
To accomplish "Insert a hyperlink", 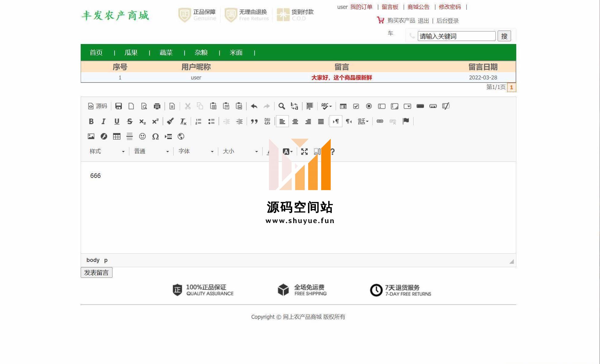I will [x=380, y=121].
